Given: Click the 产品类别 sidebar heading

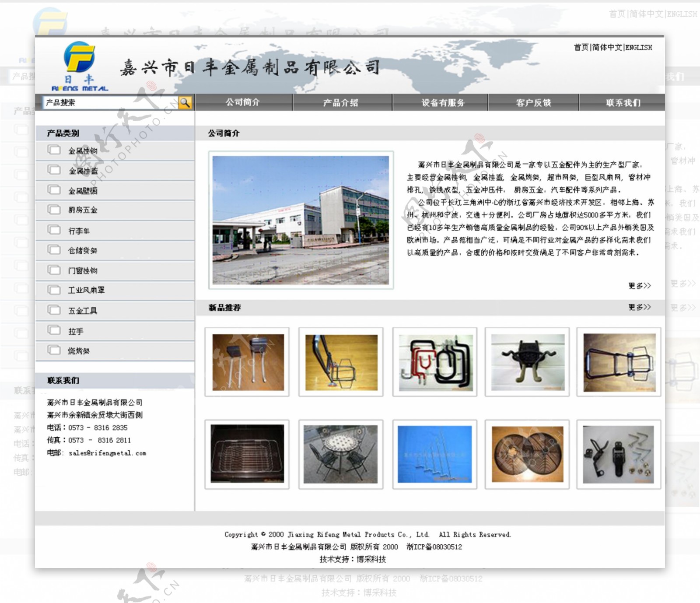Looking at the screenshot, I should coord(63,133).
